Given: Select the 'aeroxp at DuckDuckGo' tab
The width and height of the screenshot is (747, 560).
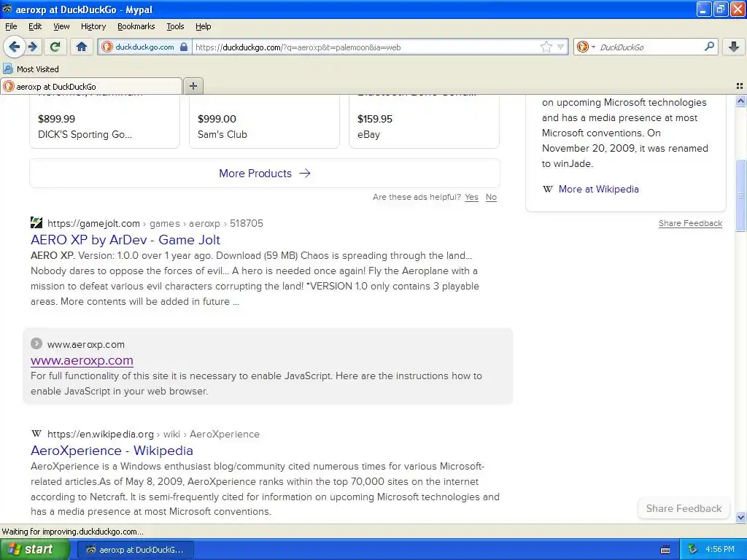Looking at the screenshot, I should [91, 86].
